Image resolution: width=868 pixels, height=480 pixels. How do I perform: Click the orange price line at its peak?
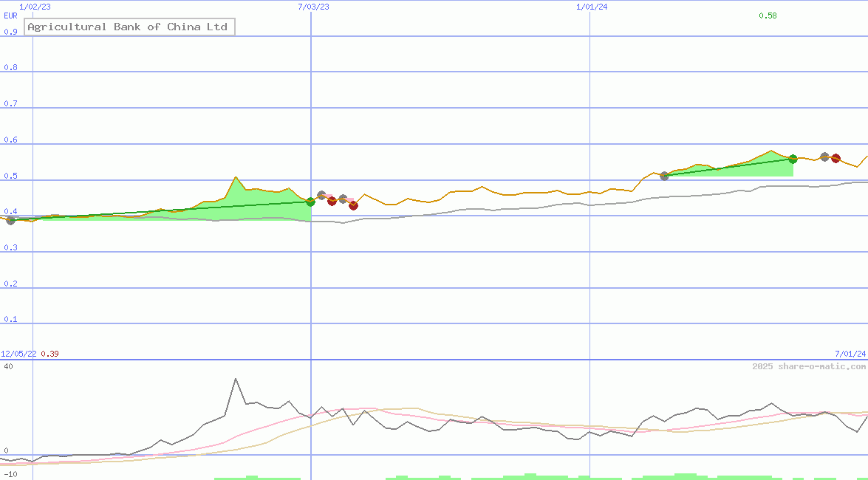(236, 176)
